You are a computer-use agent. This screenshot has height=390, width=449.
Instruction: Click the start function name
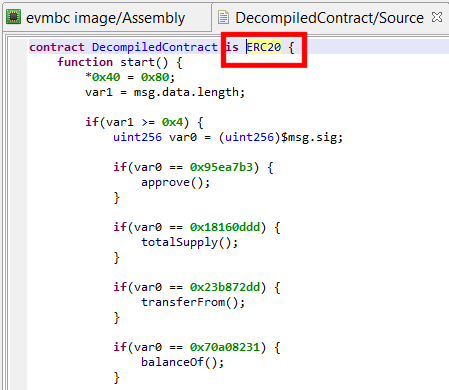[137, 62]
